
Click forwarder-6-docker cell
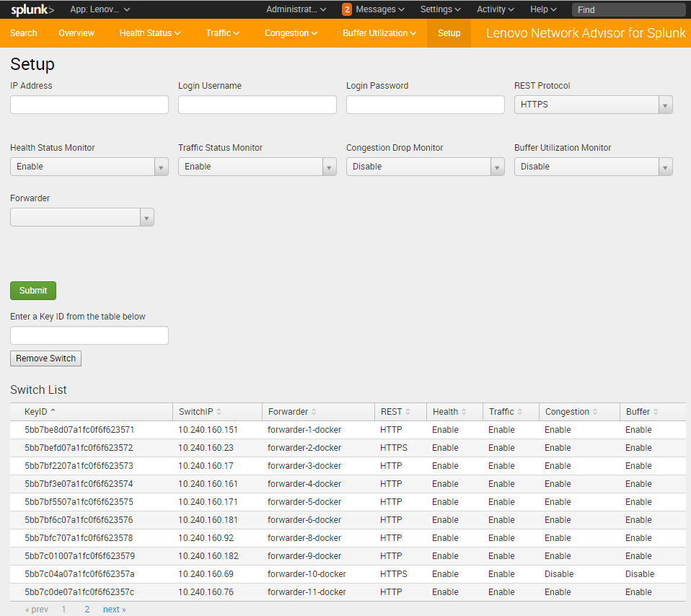pos(304,520)
